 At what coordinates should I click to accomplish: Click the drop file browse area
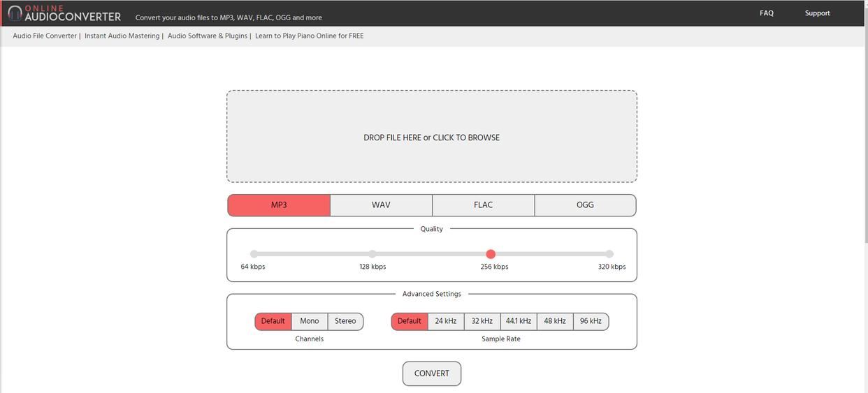tap(431, 137)
